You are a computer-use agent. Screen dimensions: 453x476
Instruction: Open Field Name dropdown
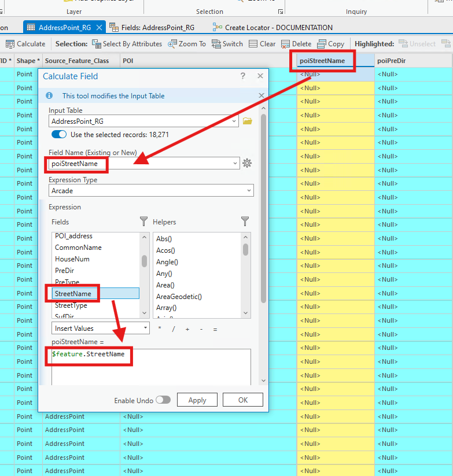point(235,163)
